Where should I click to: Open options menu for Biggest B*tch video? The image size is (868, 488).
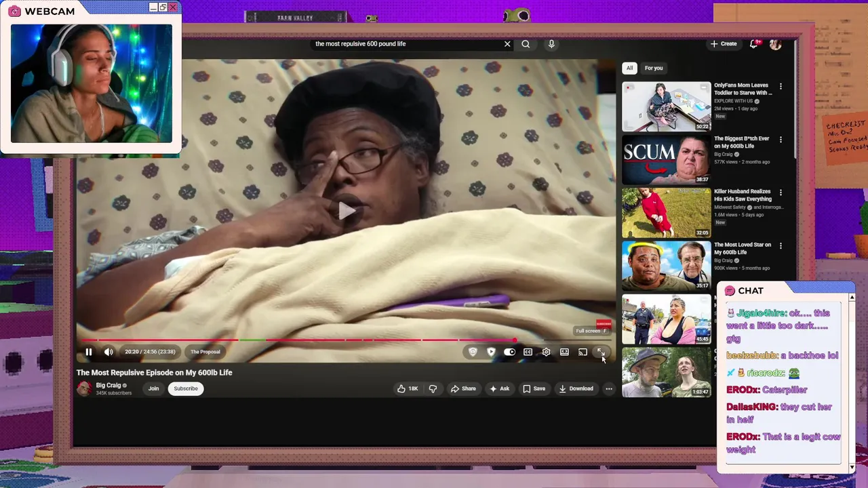click(781, 140)
